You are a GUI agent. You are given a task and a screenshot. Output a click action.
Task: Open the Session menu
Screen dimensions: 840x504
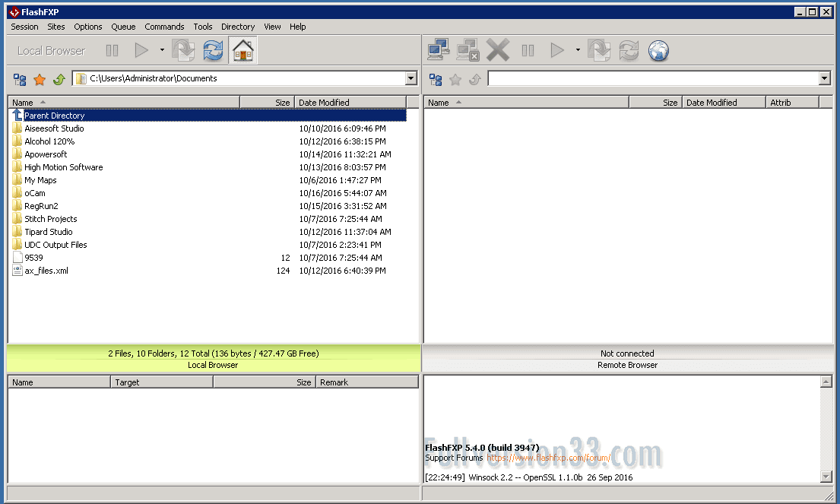coord(24,27)
